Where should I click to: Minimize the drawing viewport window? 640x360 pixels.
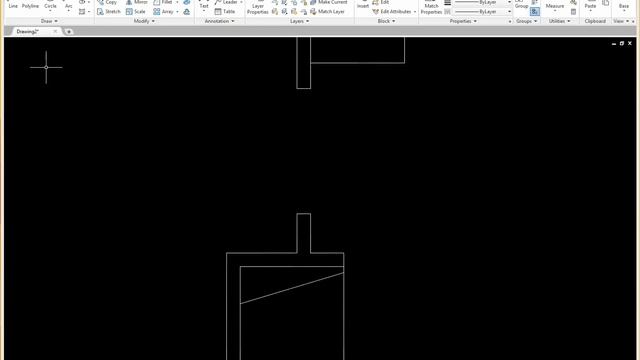point(614,43)
